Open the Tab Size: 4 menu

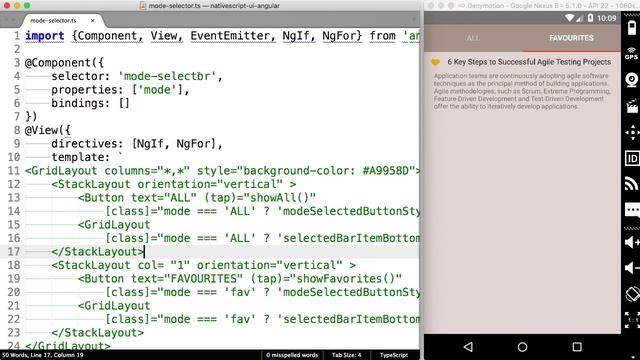pyautogui.click(x=346, y=355)
